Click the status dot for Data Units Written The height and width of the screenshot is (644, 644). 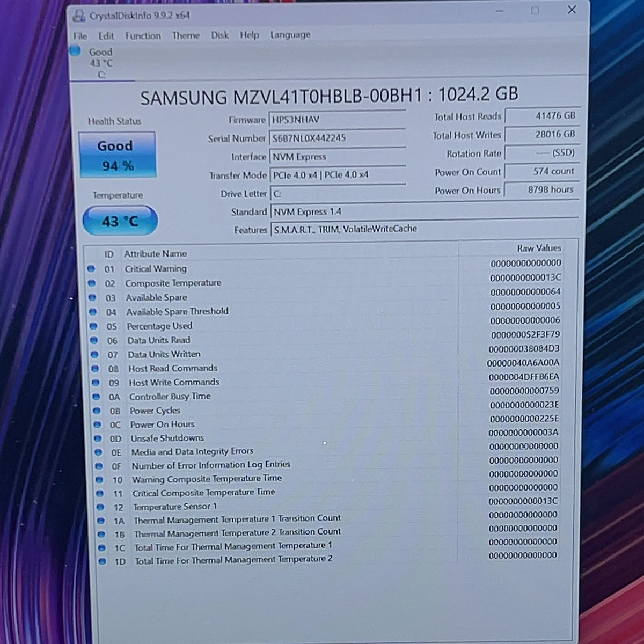click(x=94, y=354)
